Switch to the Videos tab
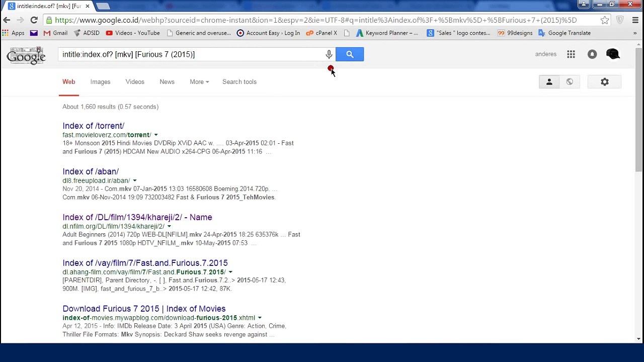The width and height of the screenshot is (644, 362). click(135, 82)
